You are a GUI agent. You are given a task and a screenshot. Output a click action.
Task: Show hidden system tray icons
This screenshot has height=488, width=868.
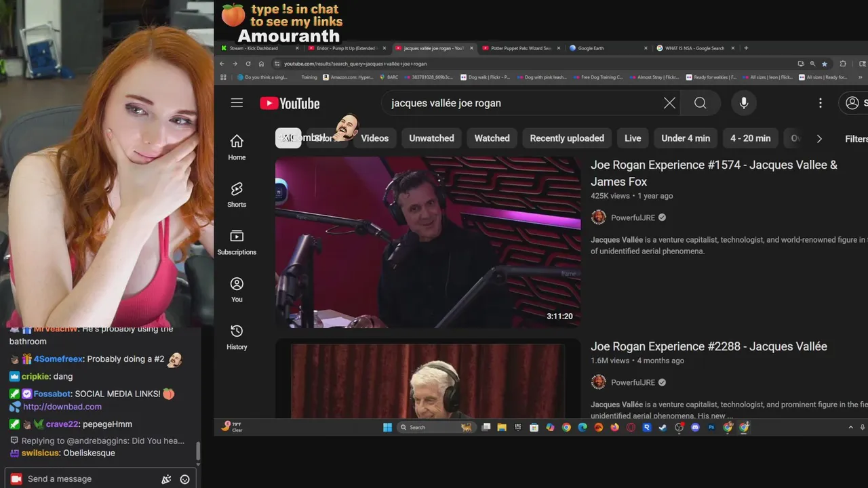tap(851, 427)
